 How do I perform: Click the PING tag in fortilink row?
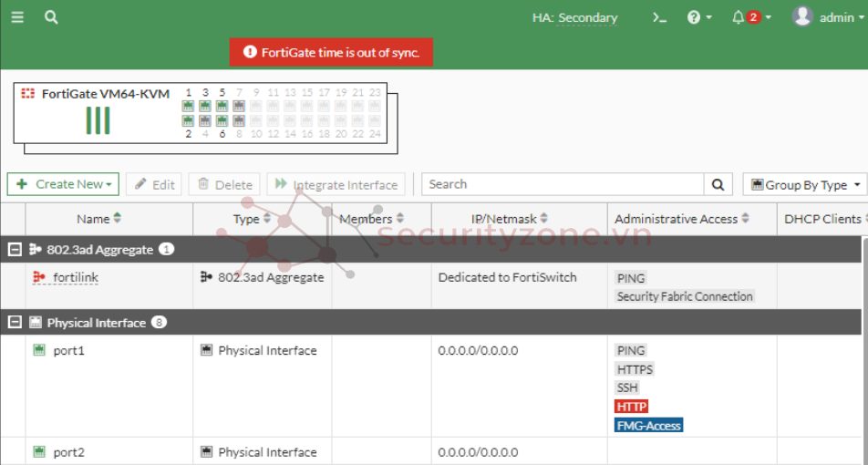[x=631, y=278]
